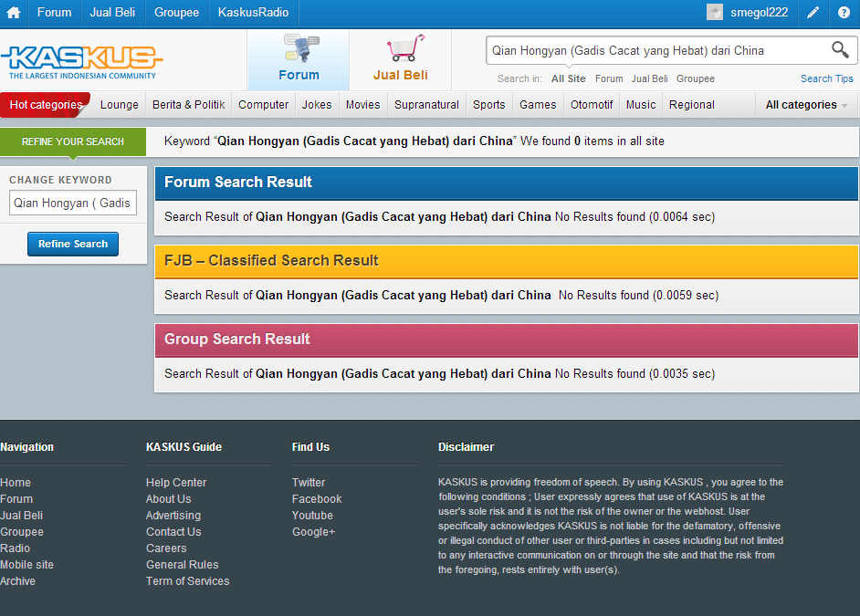Select the Hot categories tab
860x616 pixels.
pyautogui.click(x=46, y=105)
